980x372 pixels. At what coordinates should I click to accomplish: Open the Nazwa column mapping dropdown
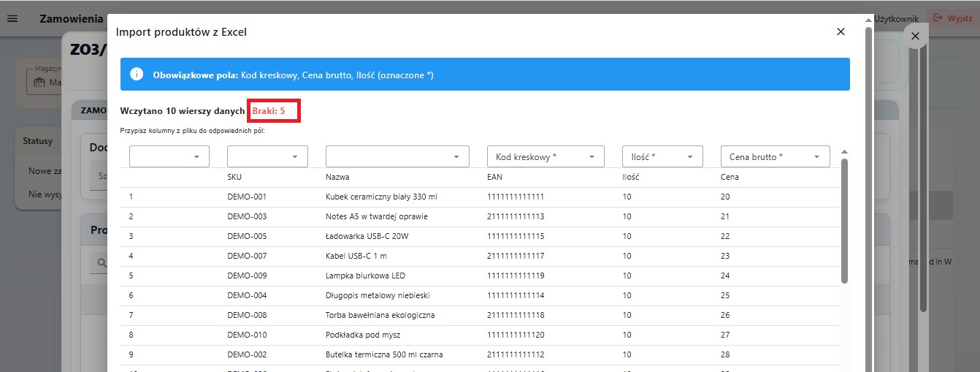[x=397, y=156]
